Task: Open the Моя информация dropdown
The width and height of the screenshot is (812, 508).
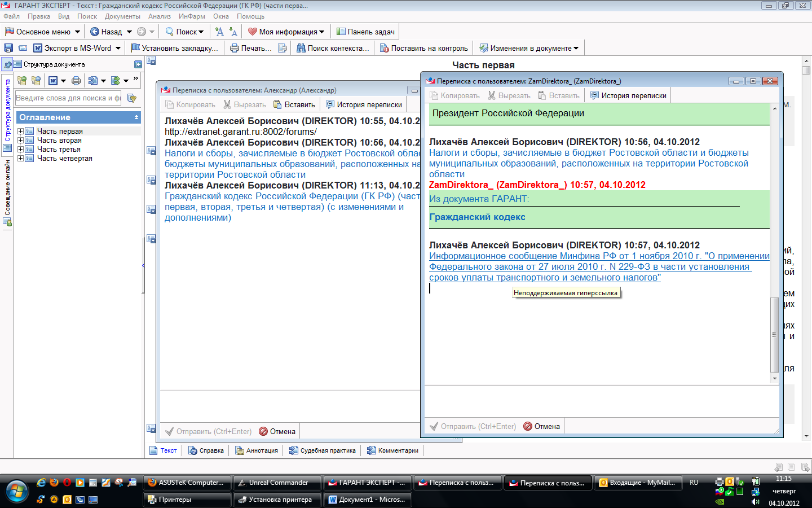Action: (286, 32)
